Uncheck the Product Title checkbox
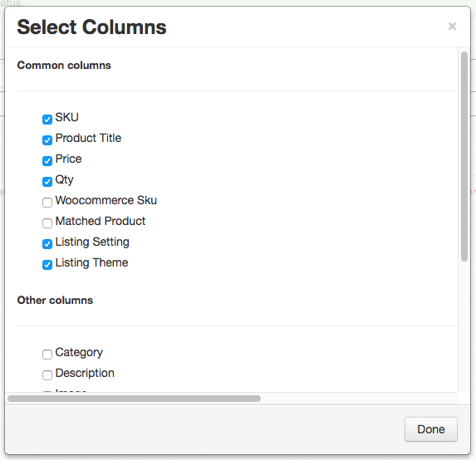This screenshot has width=476, height=460. (47, 140)
